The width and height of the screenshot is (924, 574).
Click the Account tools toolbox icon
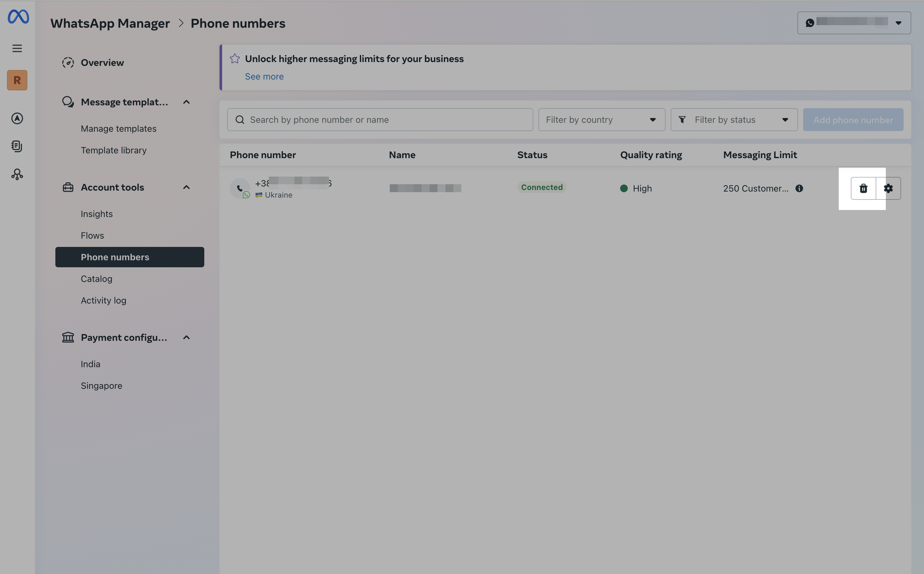pos(68,187)
